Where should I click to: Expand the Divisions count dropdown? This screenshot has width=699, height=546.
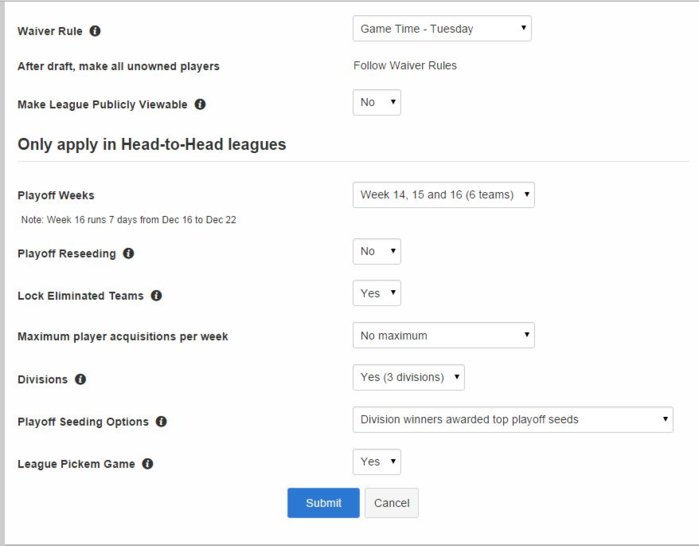pyautogui.click(x=408, y=377)
